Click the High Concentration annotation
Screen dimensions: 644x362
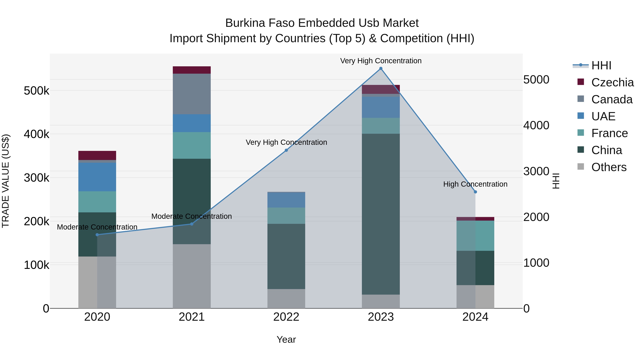click(475, 184)
